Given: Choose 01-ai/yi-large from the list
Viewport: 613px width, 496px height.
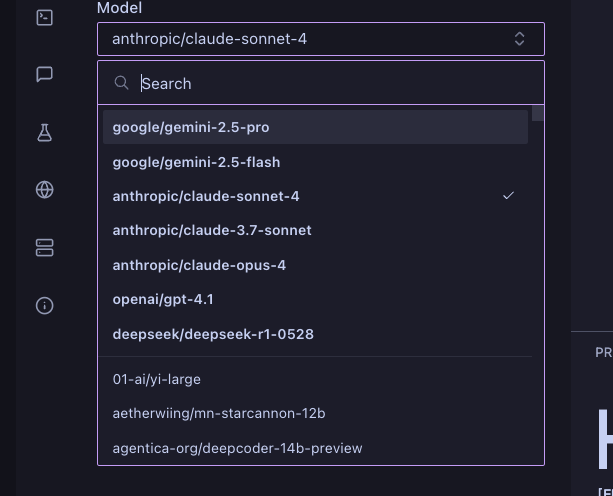Looking at the screenshot, I should [x=157, y=379].
